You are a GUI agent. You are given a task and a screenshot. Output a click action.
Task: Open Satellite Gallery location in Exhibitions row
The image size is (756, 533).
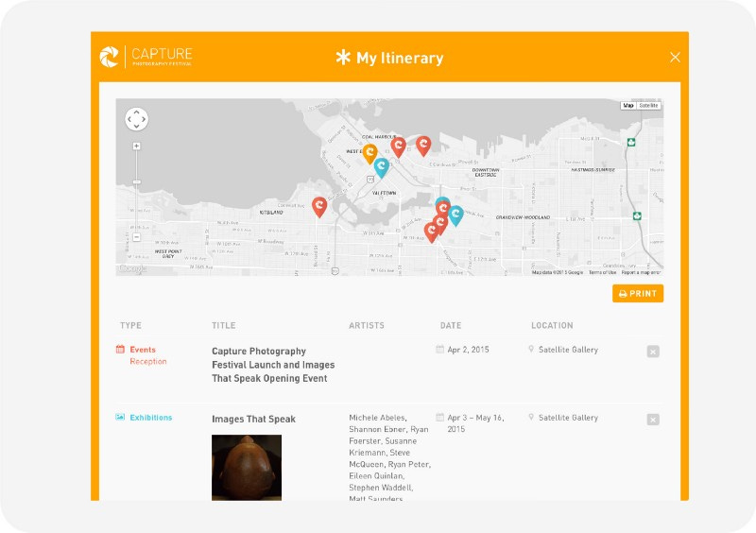tap(568, 418)
